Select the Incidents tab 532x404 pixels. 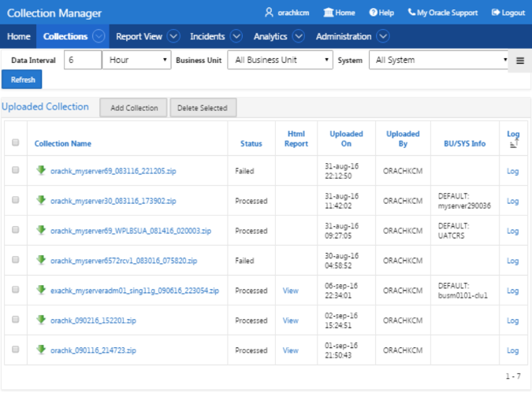tap(207, 36)
